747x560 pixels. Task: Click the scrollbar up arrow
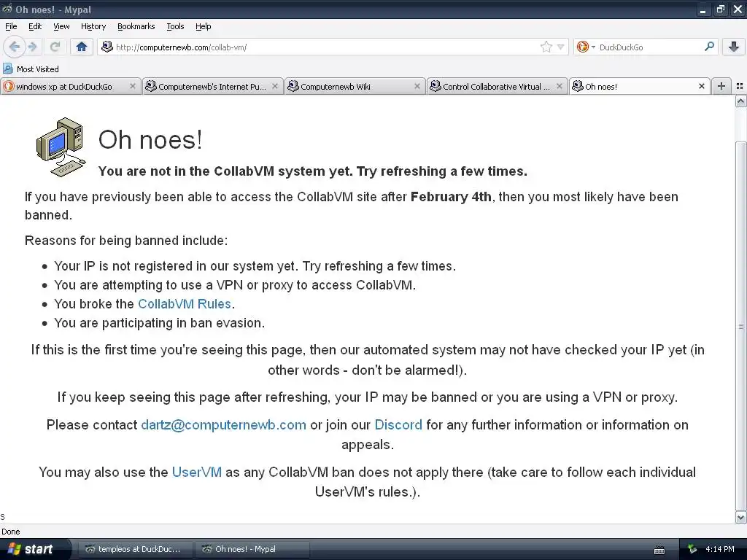click(741, 101)
